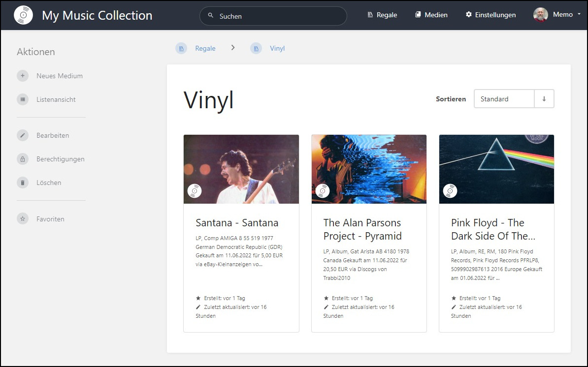Click the Suchen search field
The image size is (588, 367).
273,16
